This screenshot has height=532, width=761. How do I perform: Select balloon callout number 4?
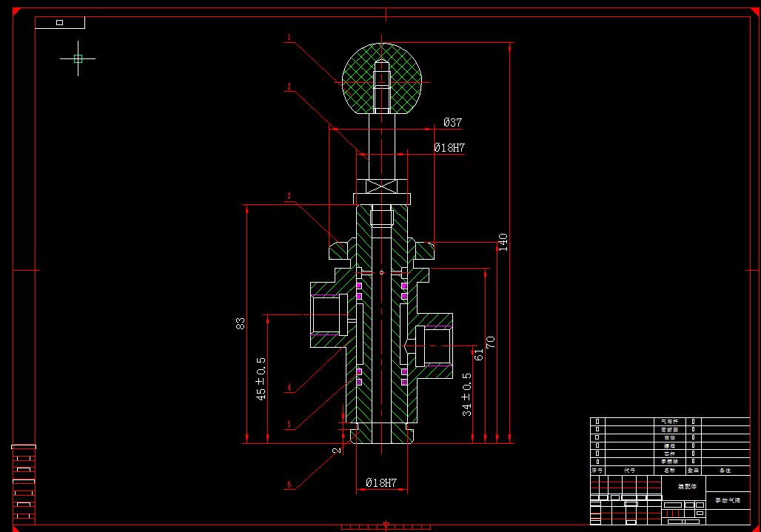pos(289,386)
